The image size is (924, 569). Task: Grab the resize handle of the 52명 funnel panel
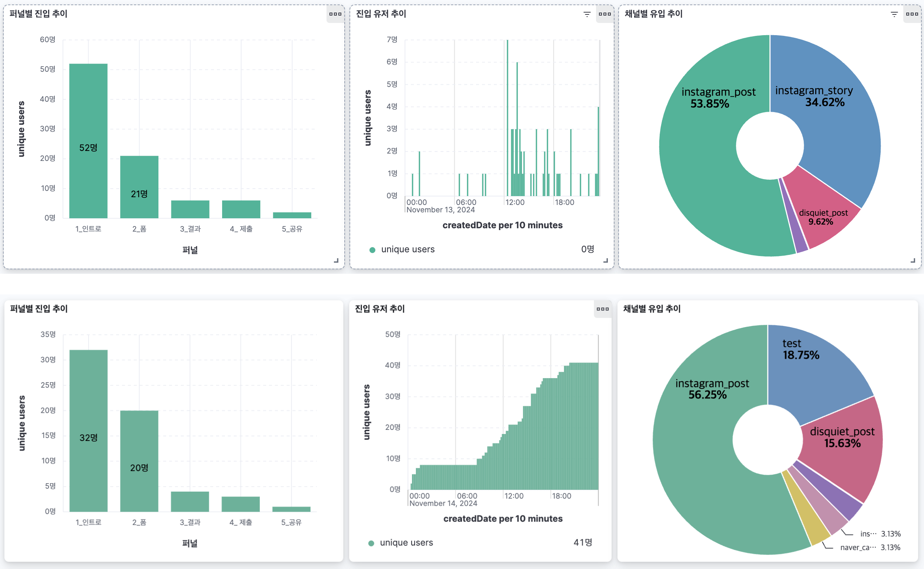point(336,260)
